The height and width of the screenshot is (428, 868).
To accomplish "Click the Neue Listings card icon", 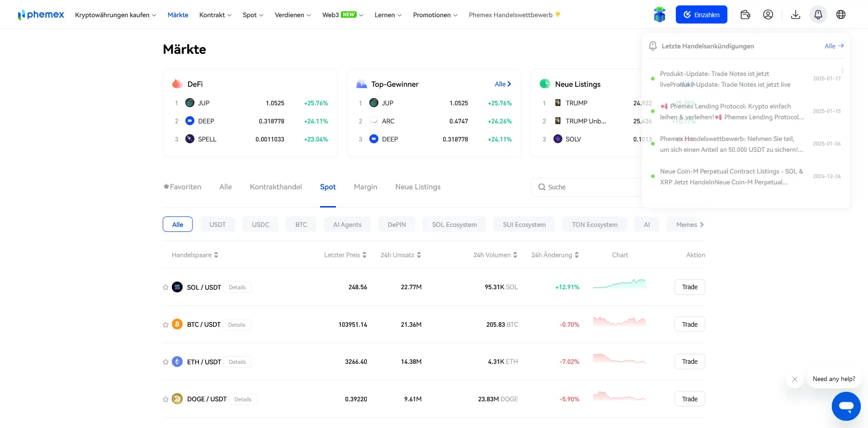I will pyautogui.click(x=545, y=84).
